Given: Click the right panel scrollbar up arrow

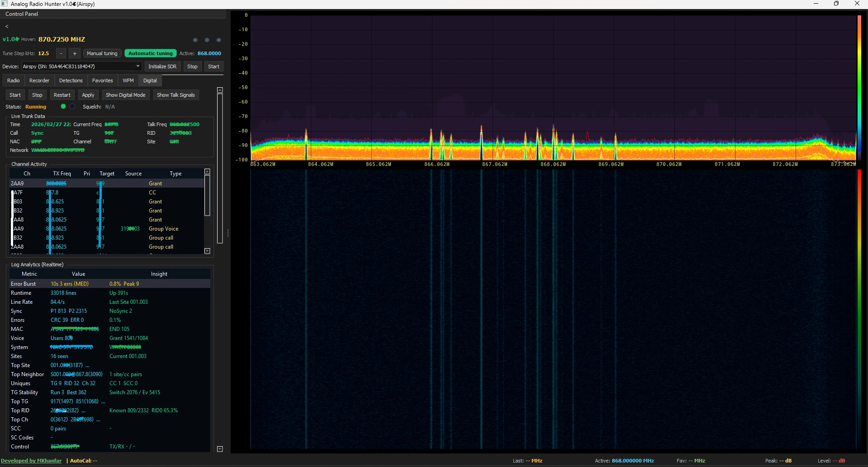Looking at the screenshot, I should [220, 90].
